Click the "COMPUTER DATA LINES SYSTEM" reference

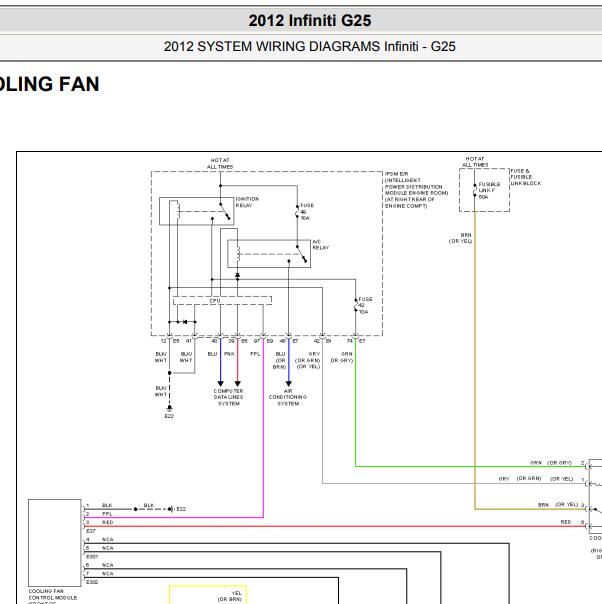tap(228, 397)
